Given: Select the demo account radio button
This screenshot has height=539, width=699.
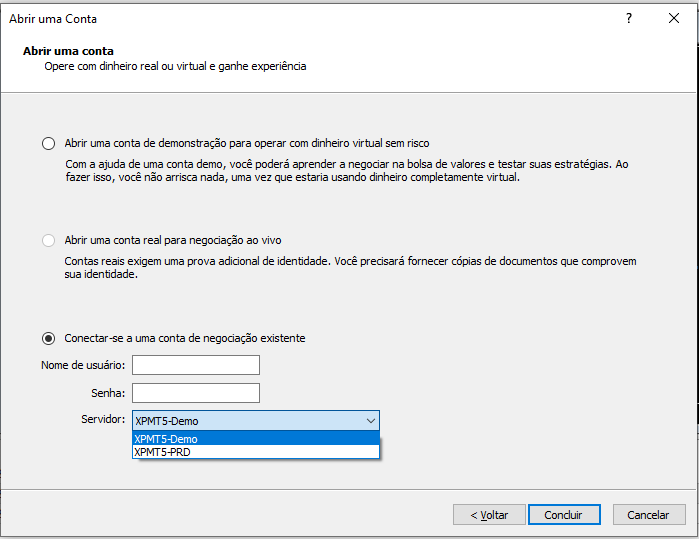Looking at the screenshot, I should 48,143.
